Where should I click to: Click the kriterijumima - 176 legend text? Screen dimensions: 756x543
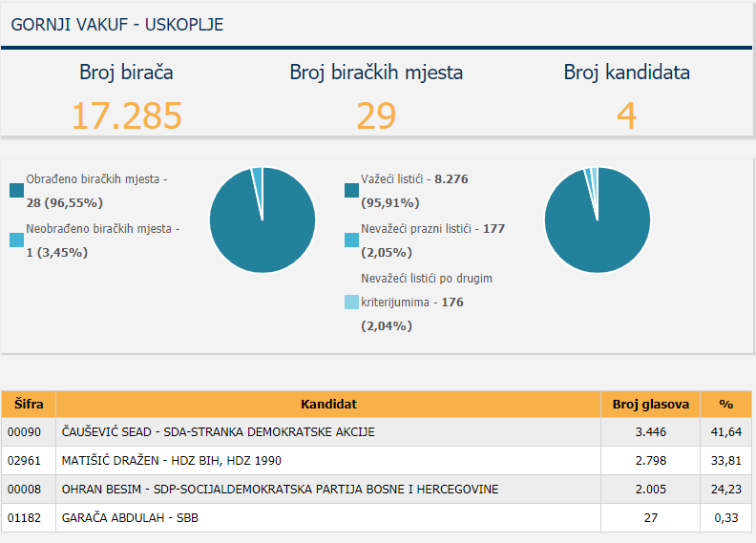pyautogui.click(x=412, y=303)
